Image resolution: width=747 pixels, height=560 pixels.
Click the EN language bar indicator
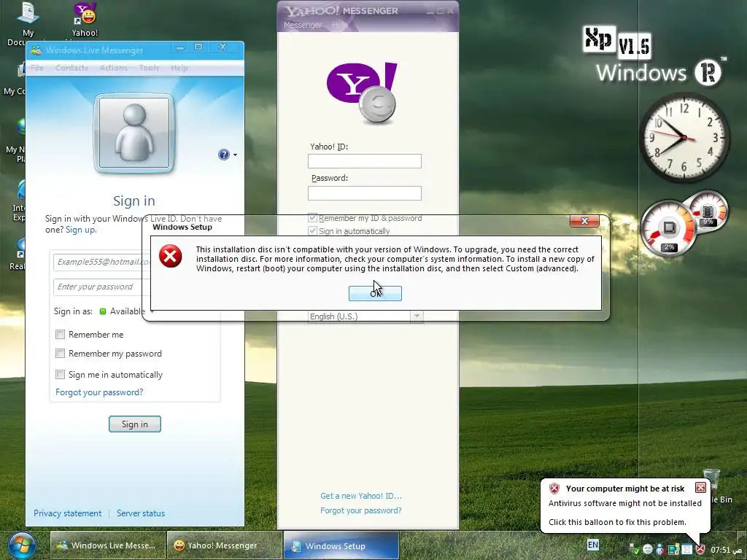pyautogui.click(x=593, y=544)
